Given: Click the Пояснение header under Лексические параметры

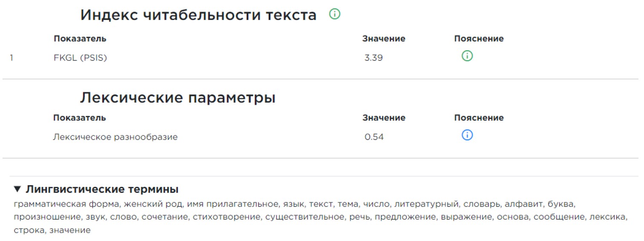Looking at the screenshot, I should pyautogui.click(x=479, y=118).
